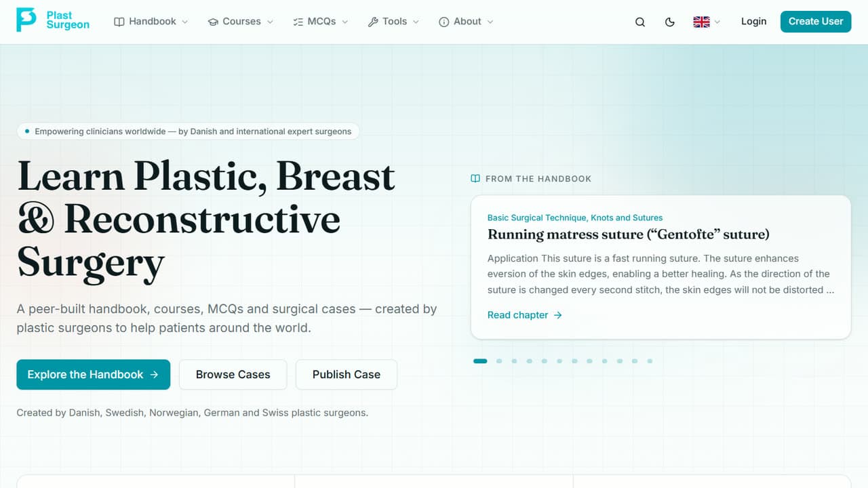Click the Plast Surgeon logo icon
The width and height of the screenshot is (868, 488).
(26, 20)
